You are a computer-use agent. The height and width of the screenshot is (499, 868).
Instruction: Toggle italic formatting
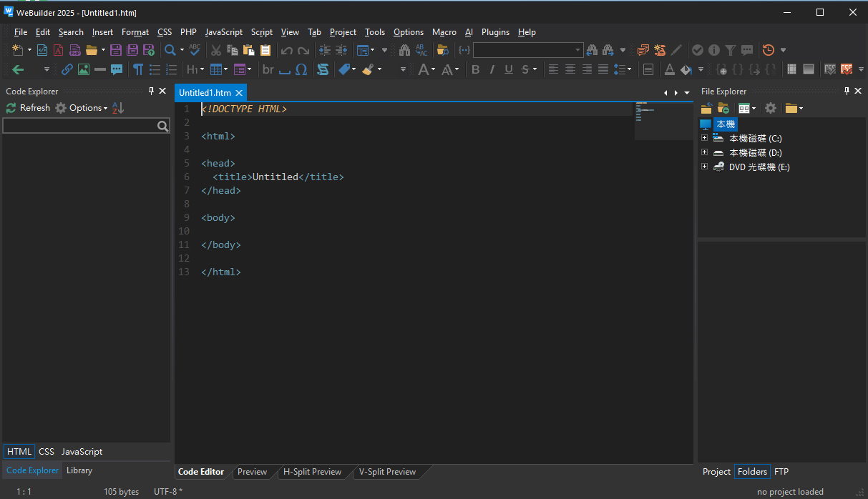(492, 69)
